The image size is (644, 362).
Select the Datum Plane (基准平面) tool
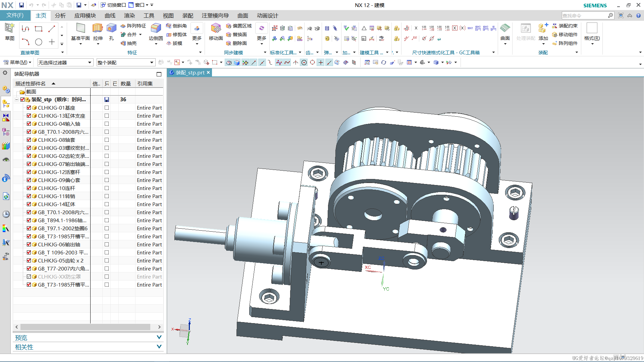click(80, 32)
